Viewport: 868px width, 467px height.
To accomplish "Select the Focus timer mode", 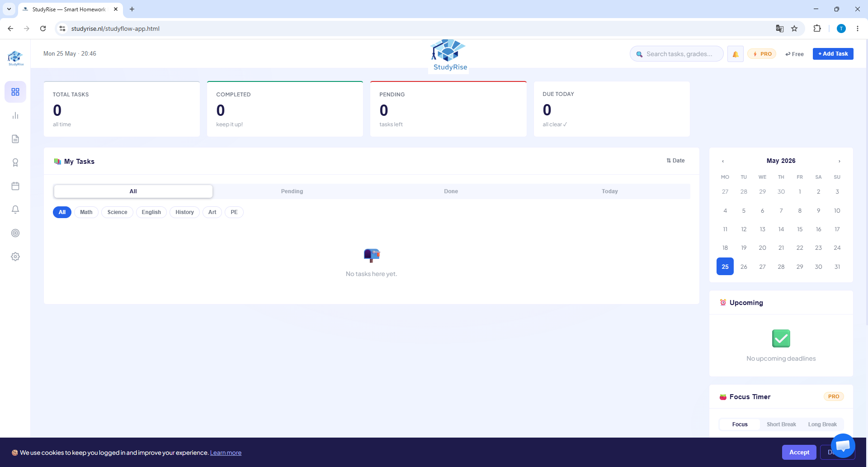I will pyautogui.click(x=740, y=424).
